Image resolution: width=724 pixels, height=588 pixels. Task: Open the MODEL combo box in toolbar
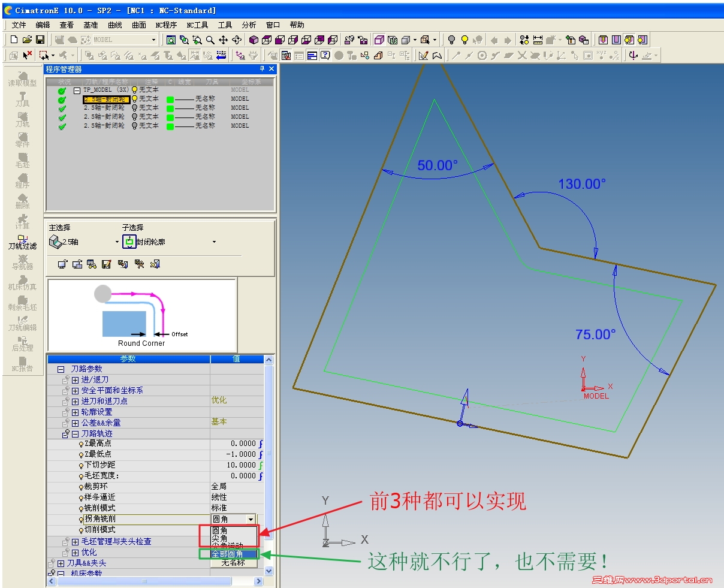153,40
